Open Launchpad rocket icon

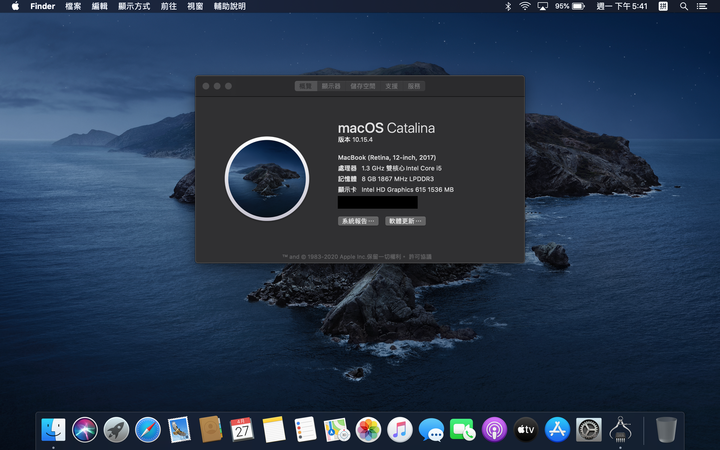[x=116, y=430]
